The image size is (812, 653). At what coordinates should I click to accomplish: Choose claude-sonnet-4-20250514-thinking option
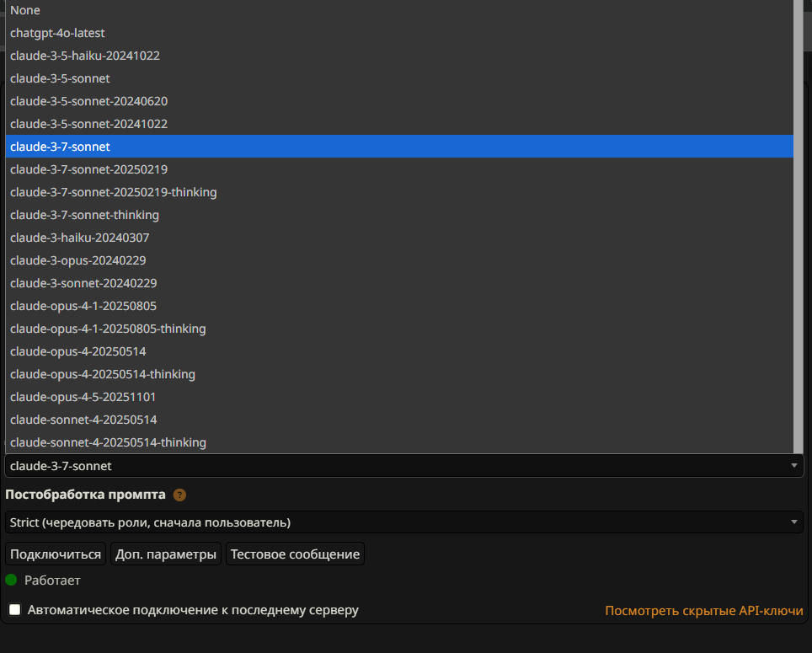tap(108, 442)
